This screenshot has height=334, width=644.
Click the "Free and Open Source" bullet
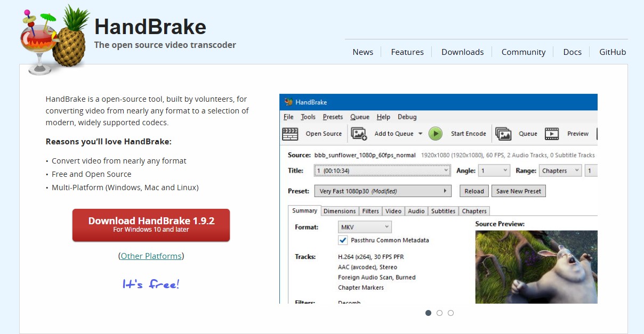tap(92, 174)
